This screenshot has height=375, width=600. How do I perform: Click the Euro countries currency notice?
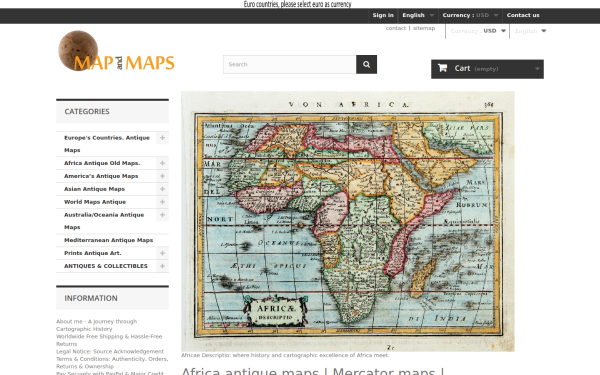[x=297, y=4]
